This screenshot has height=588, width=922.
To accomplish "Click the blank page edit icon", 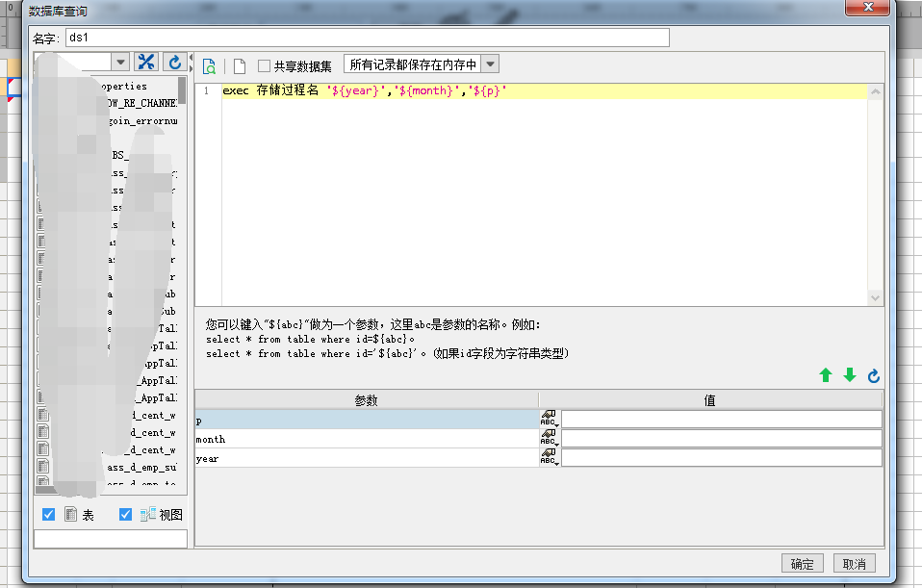I will coord(240,66).
